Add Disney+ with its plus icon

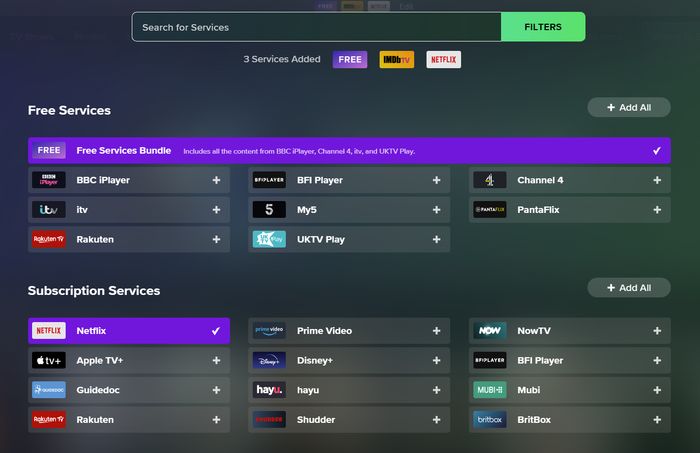(x=436, y=361)
